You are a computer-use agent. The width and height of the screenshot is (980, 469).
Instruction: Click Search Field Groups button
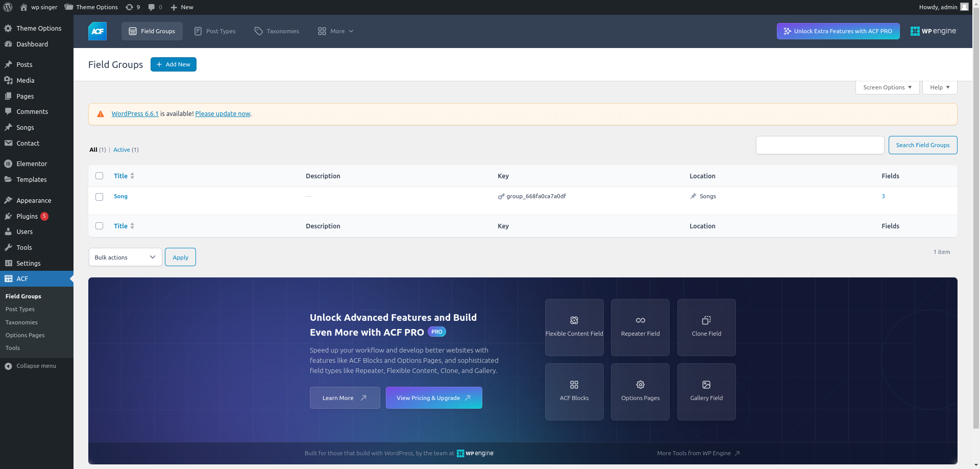click(x=923, y=145)
